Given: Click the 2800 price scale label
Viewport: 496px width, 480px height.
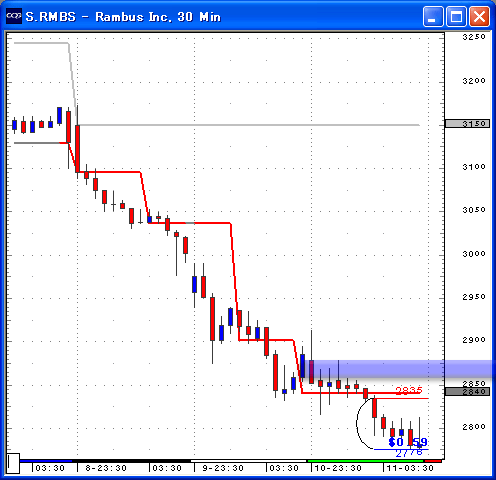Looking at the screenshot, I should tap(474, 426).
